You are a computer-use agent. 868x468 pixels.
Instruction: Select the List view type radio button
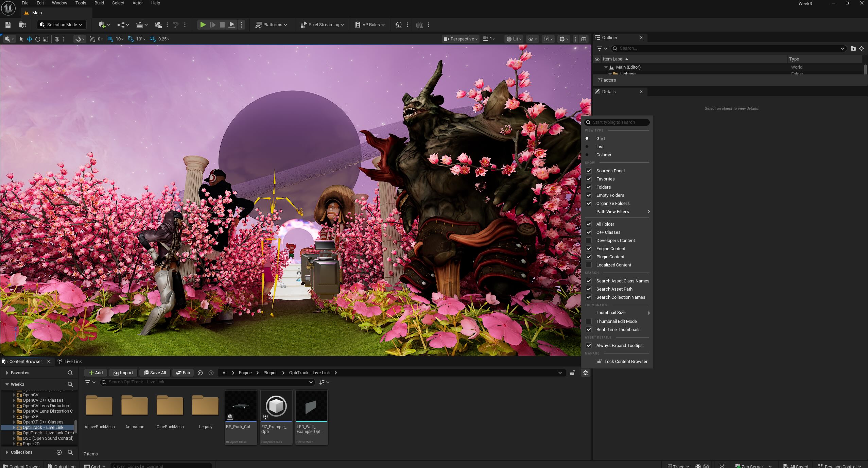pos(587,146)
